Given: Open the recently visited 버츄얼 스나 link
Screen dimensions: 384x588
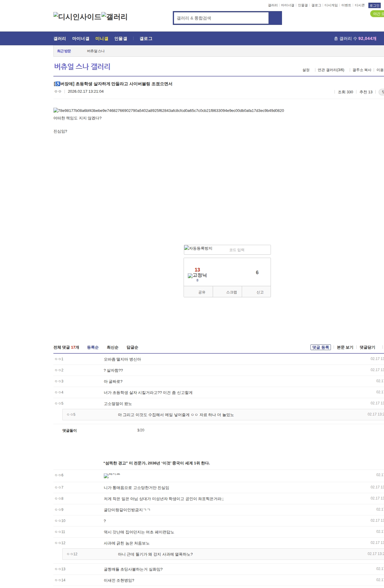Looking at the screenshot, I should coord(96,51).
